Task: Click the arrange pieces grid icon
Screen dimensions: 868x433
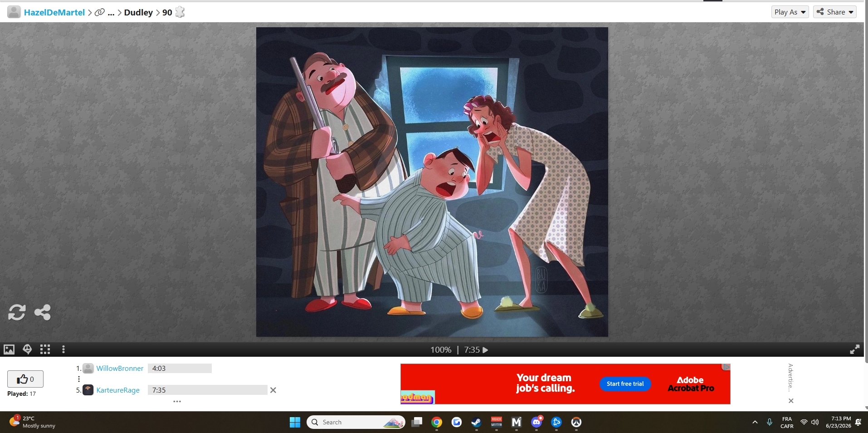Action: (x=45, y=349)
